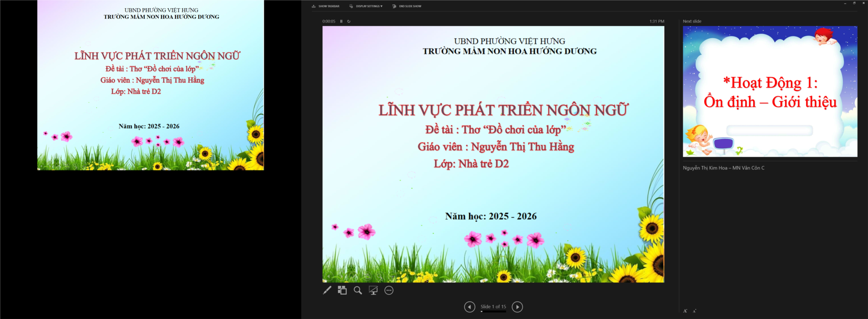Click the See all slides icon
The image size is (868, 319).
[342, 290]
